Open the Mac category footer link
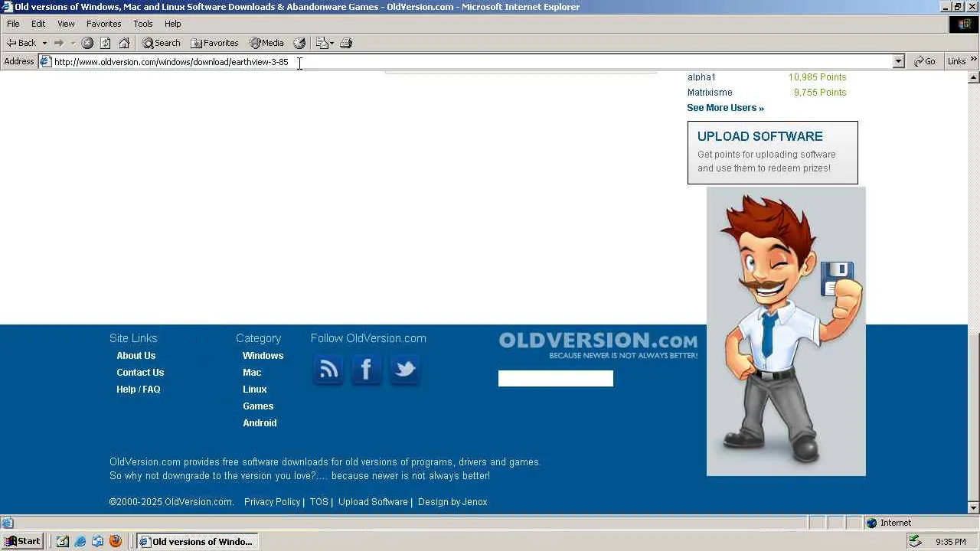Screen dimensions: 980x551 coord(252,373)
